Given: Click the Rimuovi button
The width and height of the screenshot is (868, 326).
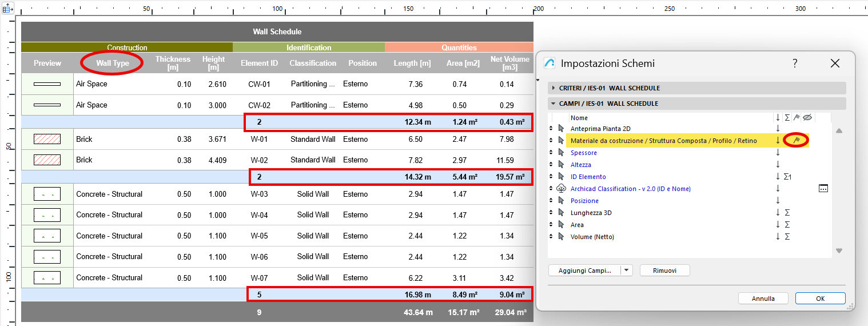Looking at the screenshot, I should 664,271.
